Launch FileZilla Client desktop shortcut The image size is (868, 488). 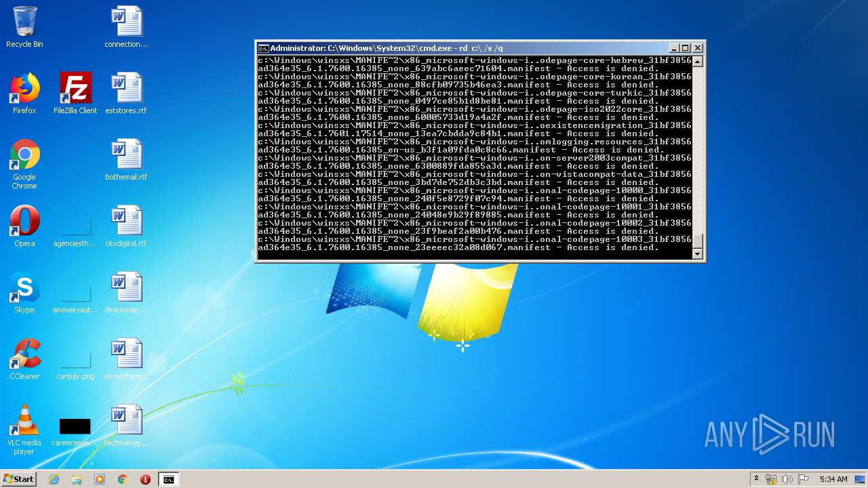[75, 94]
